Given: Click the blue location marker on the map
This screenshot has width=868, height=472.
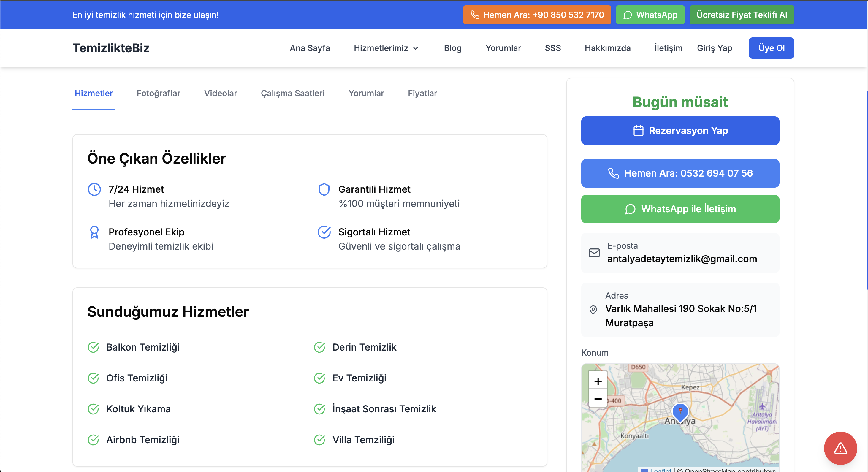Looking at the screenshot, I should click(x=680, y=412).
